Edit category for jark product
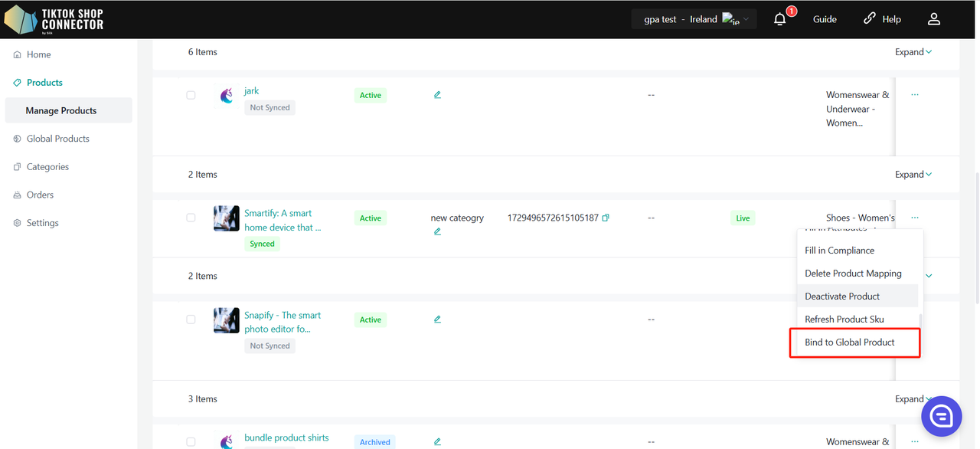The height and width of the screenshot is (449, 980). pyautogui.click(x=437, y=95)
